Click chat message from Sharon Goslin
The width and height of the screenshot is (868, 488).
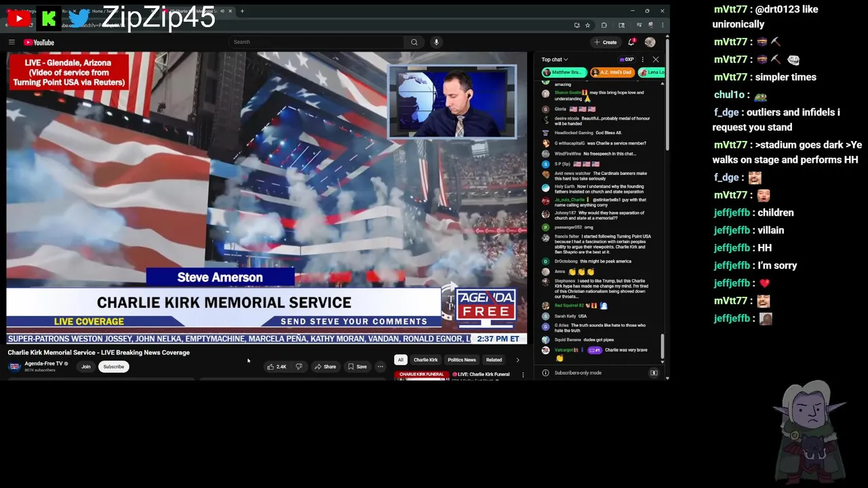tap(599, 96)
